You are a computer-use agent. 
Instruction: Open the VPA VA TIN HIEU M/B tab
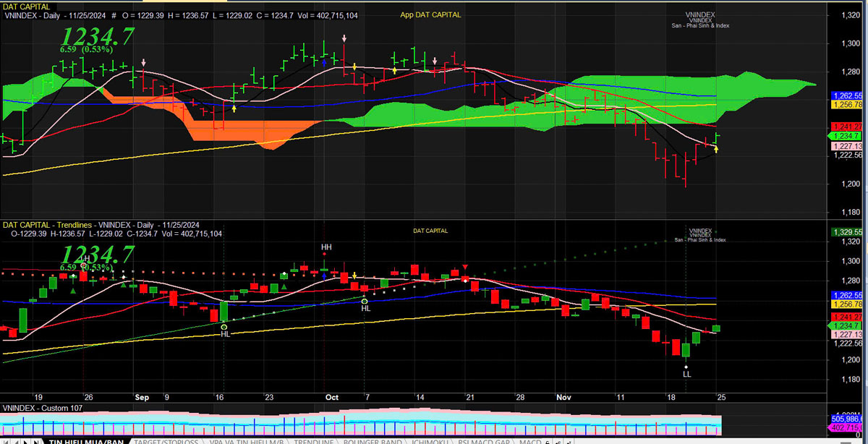pyautogui.click(x=245, y=440)
